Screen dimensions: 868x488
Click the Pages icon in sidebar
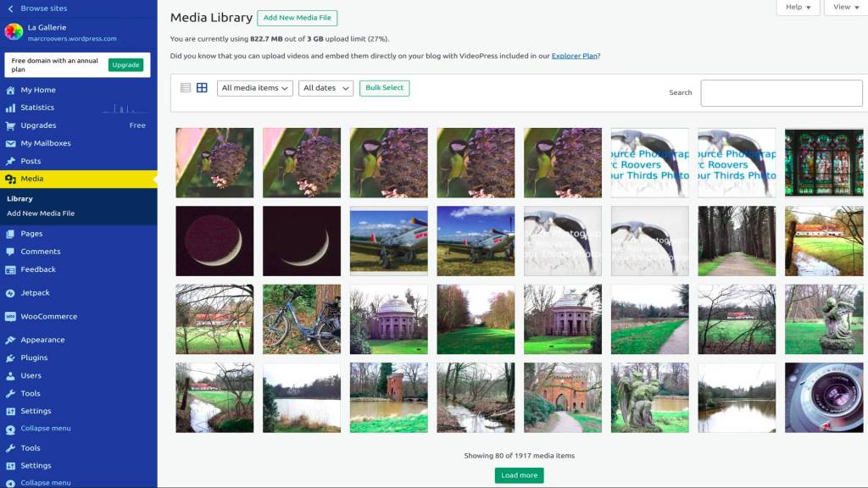point(10,234)
